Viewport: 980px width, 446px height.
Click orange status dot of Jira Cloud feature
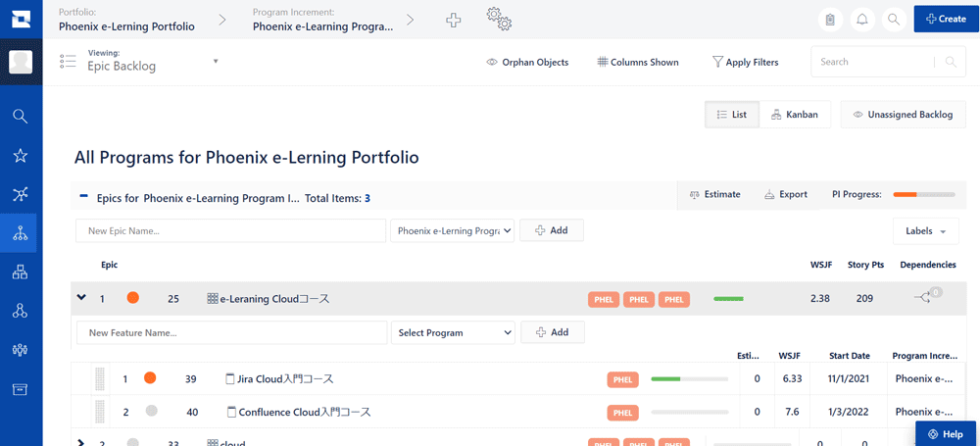pyautogui.click(x=149, y=377)
